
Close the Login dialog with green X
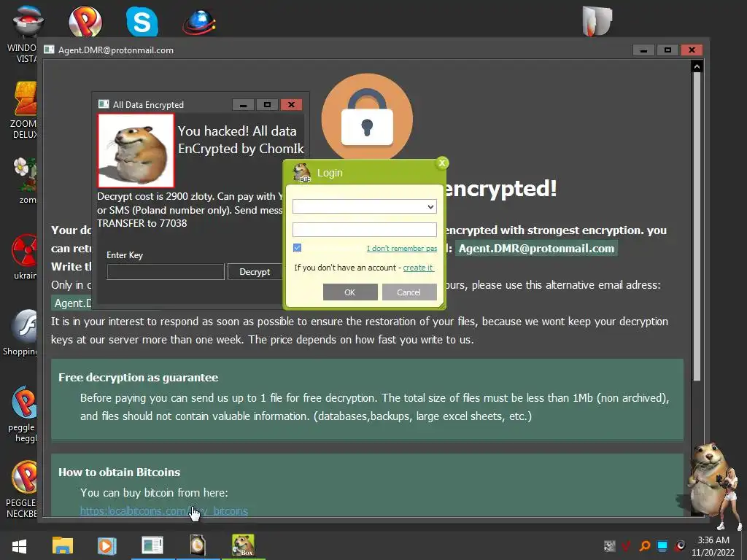441,163
